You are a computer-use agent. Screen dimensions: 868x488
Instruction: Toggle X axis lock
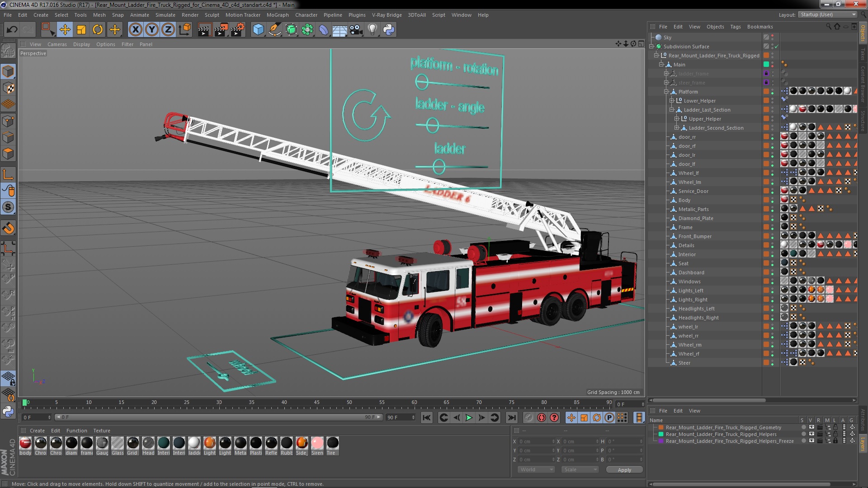click(135, 30)
